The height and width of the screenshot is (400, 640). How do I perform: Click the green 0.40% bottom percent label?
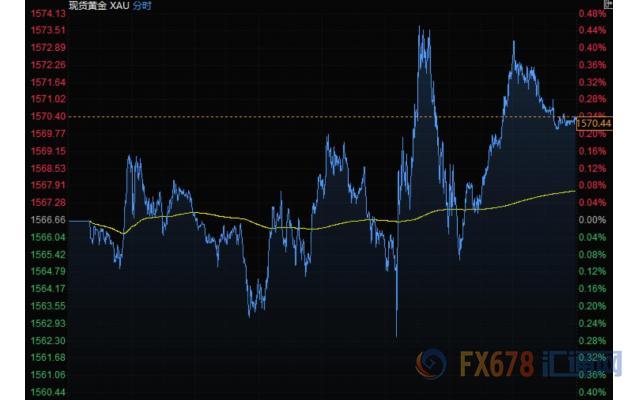[x=593, y=392]
